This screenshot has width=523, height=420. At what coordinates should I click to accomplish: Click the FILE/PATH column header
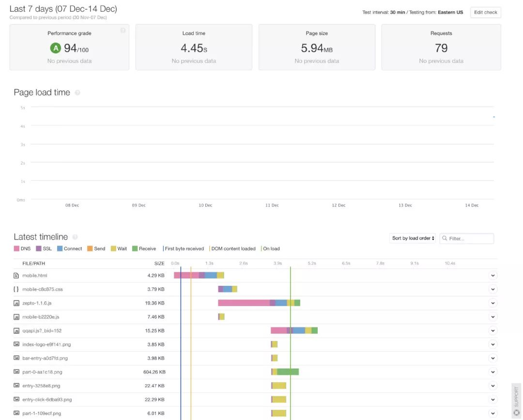(x=34, y=264)
